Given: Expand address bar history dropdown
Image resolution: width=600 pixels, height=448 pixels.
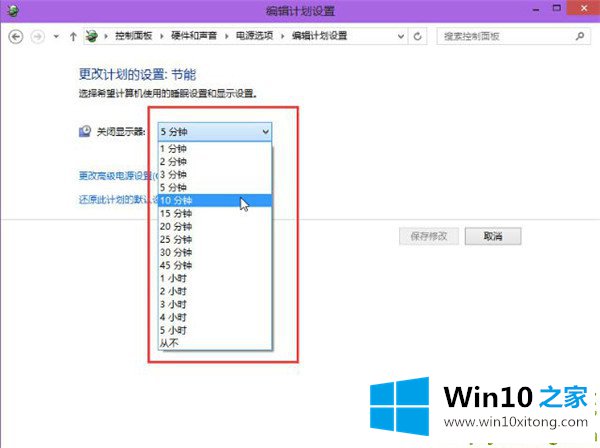Looking at the screenshot, I should (x=401, y=36).
